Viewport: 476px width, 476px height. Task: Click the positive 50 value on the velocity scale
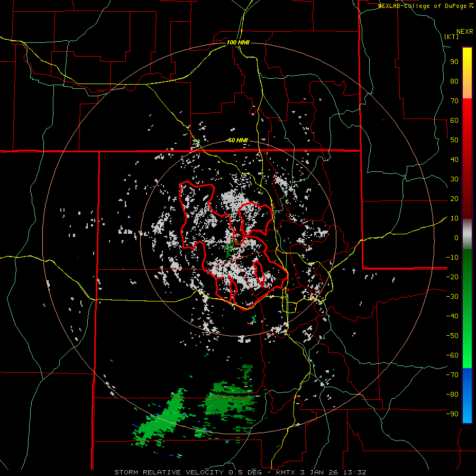click(454, 140)
